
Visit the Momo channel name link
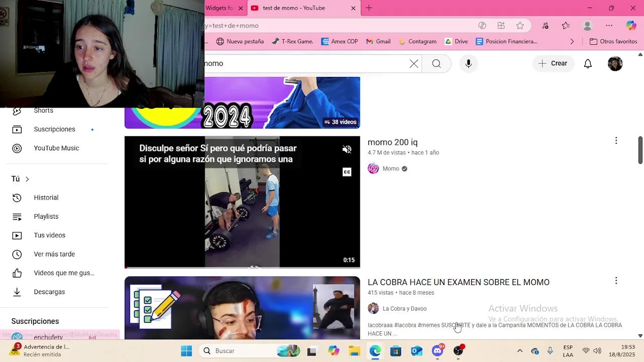tap(391, 168)
